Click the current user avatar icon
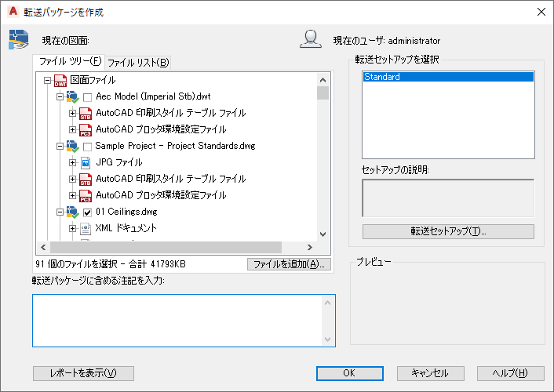This screenshot has width=554, height=392. tap(311, 39)
